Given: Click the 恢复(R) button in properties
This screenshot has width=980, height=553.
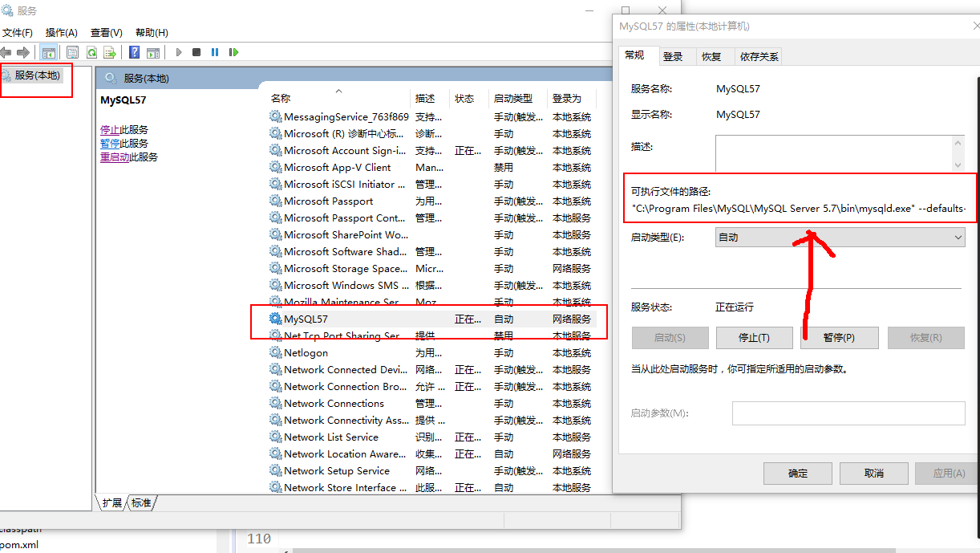Looking at the screenshot, I should (925, 337).
